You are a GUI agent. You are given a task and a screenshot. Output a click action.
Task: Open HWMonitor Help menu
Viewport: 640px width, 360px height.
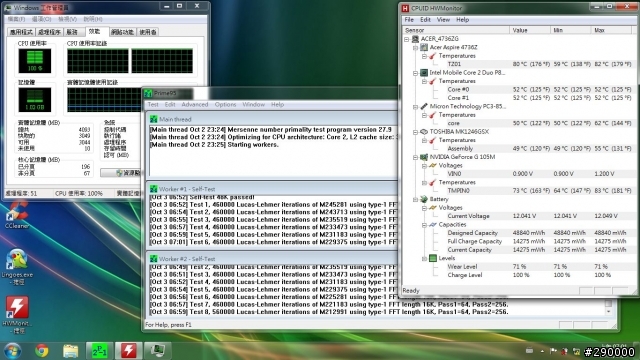pyautogui.click(x=462, y=20)
